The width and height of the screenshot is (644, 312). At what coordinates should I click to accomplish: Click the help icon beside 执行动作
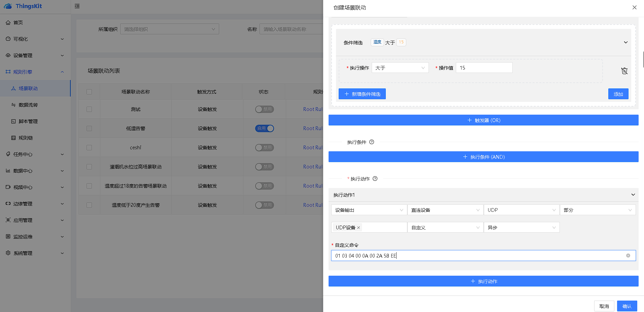375,179
